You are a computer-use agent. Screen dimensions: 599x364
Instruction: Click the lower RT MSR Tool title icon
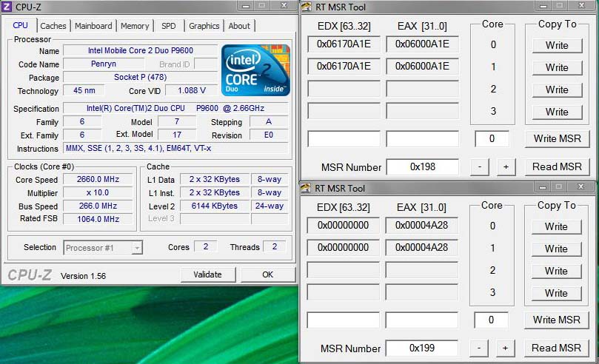pos(305,188)
